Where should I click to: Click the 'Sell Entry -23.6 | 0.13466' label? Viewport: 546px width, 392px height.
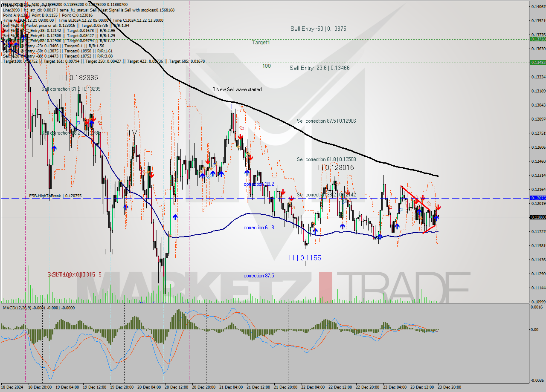click(x=319, y=68)
